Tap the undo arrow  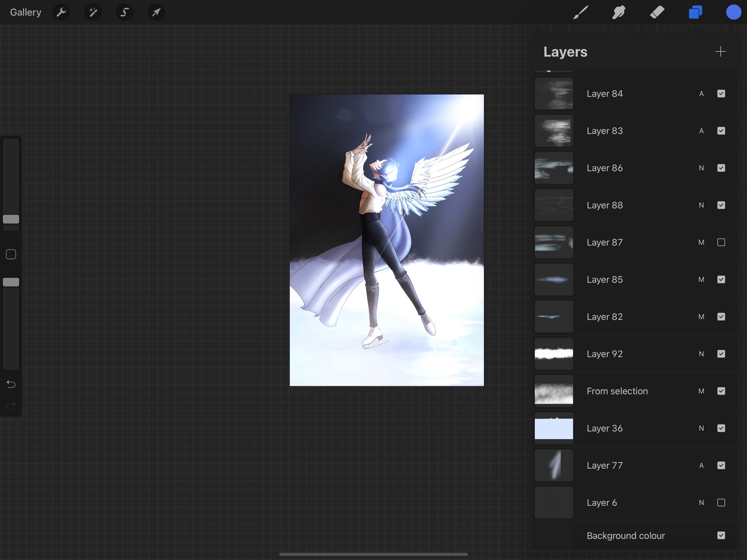(11, 384)
